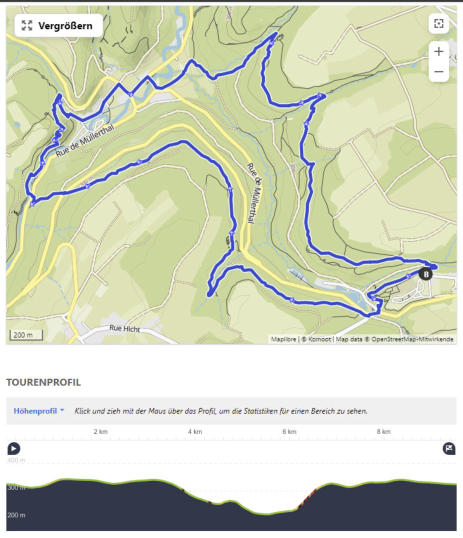Screen dimensions: 463x538
Task: Zoom out with the minus button
Action: [439, 72]
